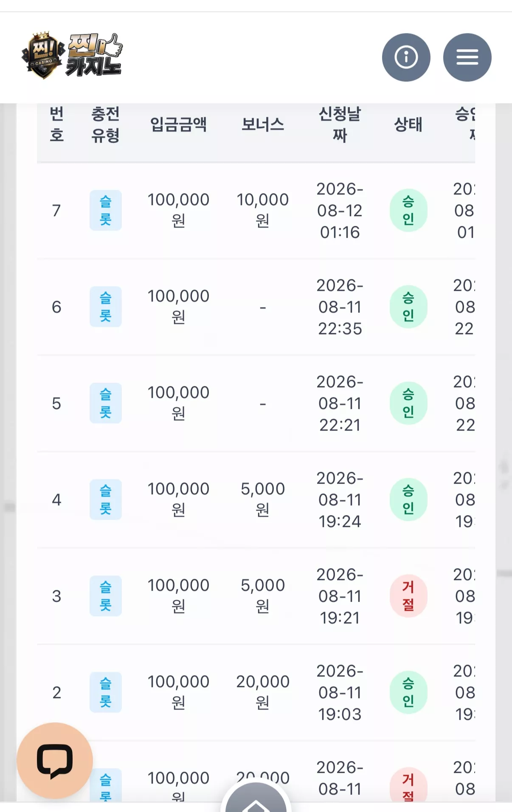Viewport: 512px width, 812px height.
Task: Open the live chat bubble button
Action: click(55, 761)
